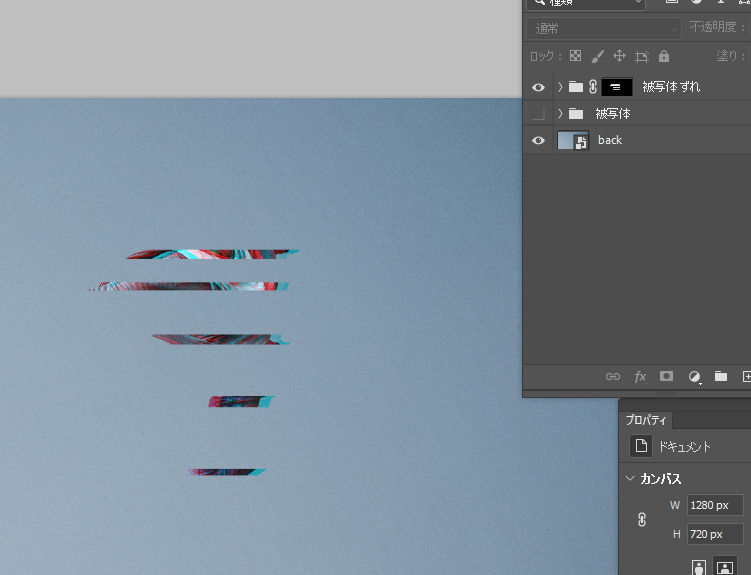Hide the back layer
This screenshot has height=575, width=751.
(x=538, y=141)
